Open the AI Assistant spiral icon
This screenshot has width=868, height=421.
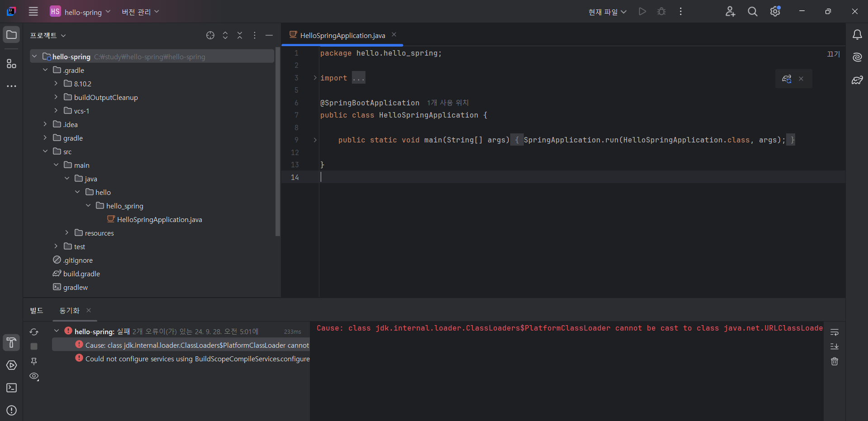coord(857,57)
